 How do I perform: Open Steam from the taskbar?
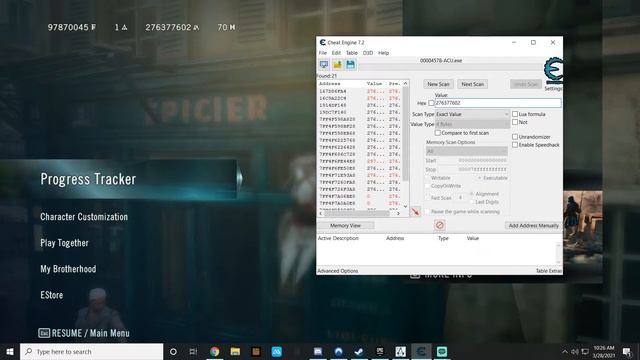(359, 351)
